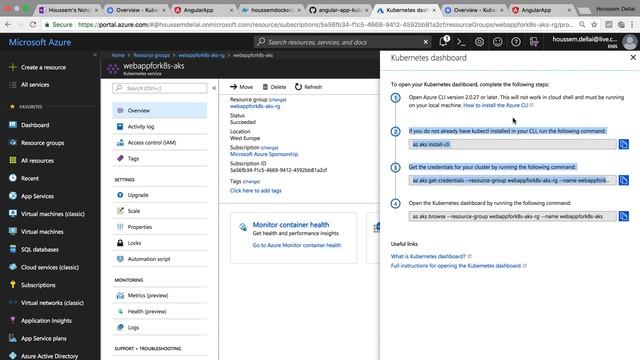Viewport: 640px width, 360px height.
Task: Open the directory and subscription filter icon
Action: (x=534, y=42)
